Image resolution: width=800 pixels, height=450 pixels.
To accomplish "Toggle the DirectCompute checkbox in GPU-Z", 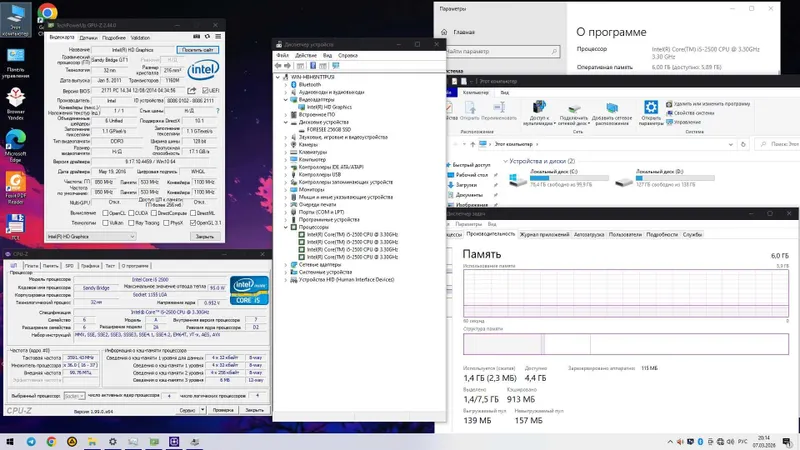I will [154, 213].
